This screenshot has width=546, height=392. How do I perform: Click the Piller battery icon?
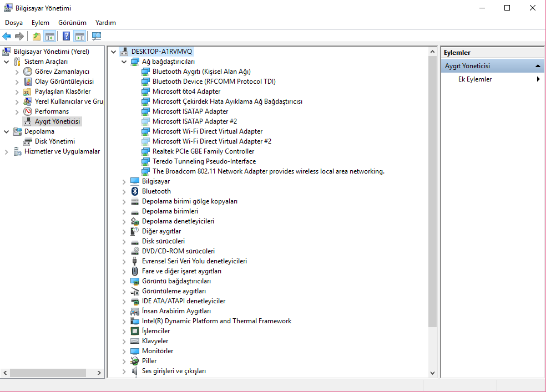click(135, 361)
